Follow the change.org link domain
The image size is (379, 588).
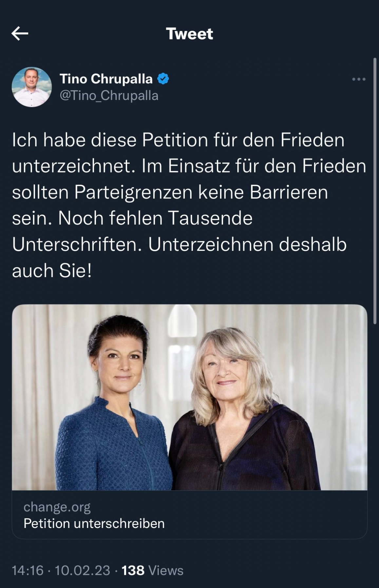pyautogui.click(x=57, y=507)
